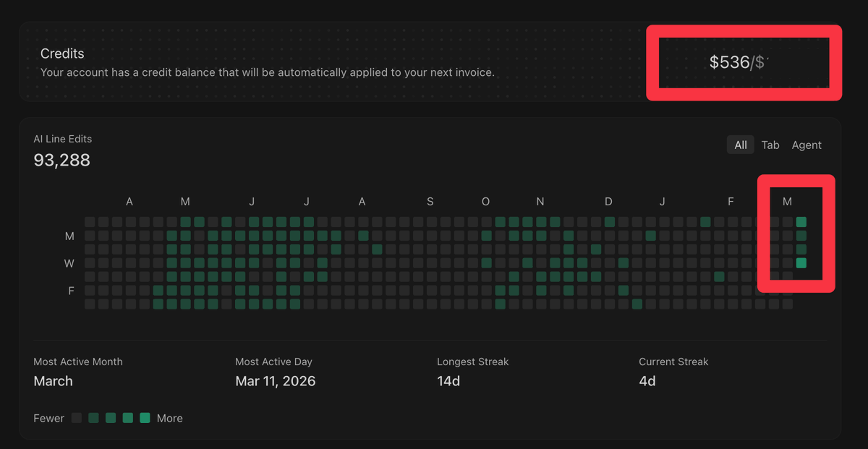Click the More legend label

(170, 418)
